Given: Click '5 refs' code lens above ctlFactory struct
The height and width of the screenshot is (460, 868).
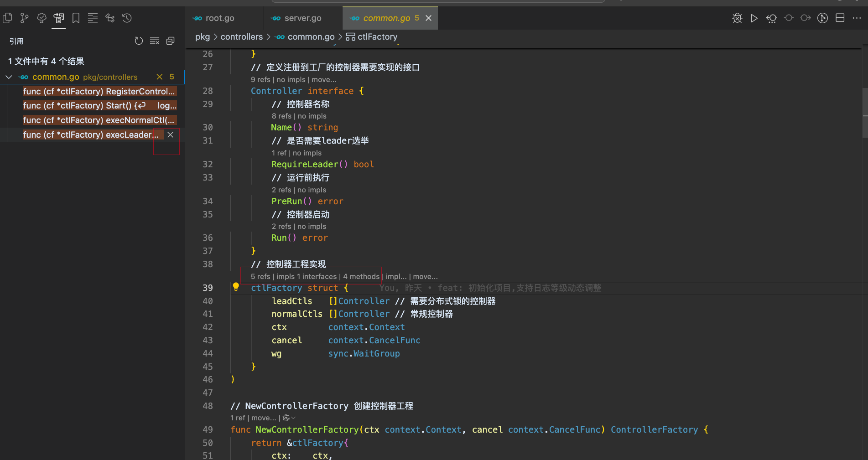Looking at the screenshot, I should coord(260,277).
